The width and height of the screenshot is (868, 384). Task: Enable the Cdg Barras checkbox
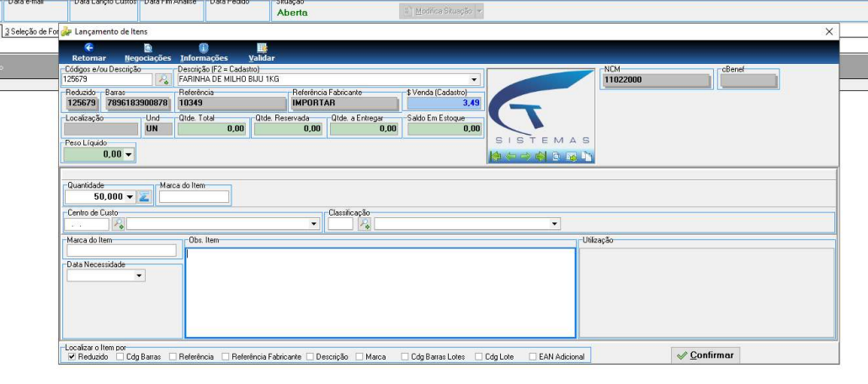point(120,357)
